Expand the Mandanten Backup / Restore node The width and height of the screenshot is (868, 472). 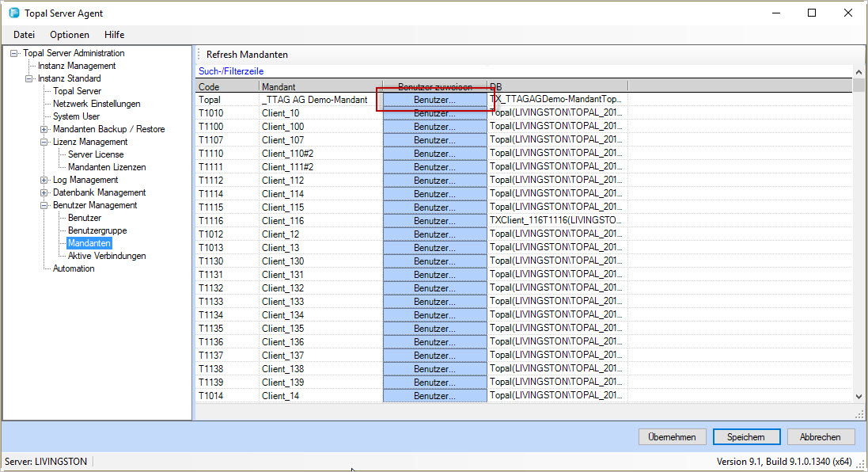click(44, 129)
